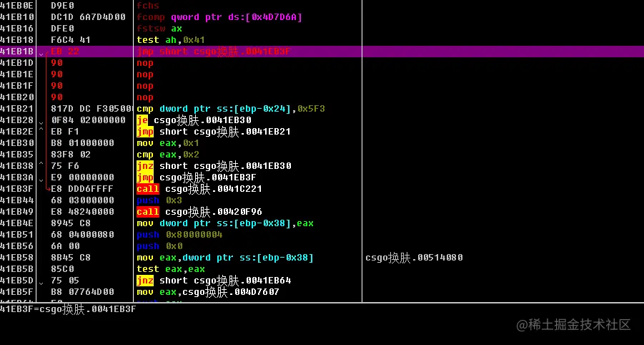Click hex bytes DC1D 6A7D4D00
The height and width of the screenshot is (345, 644).
tap(88, 17)
